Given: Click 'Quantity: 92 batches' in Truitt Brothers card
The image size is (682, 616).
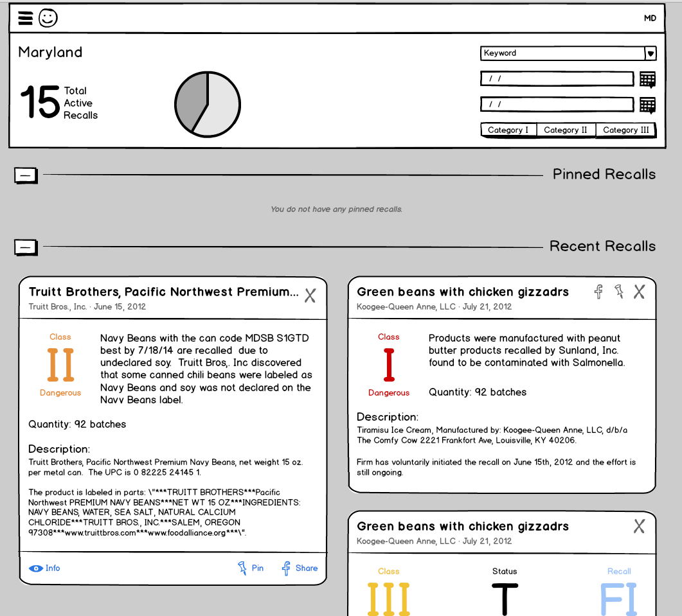Looking at the screenshot, I should [77, 425].
